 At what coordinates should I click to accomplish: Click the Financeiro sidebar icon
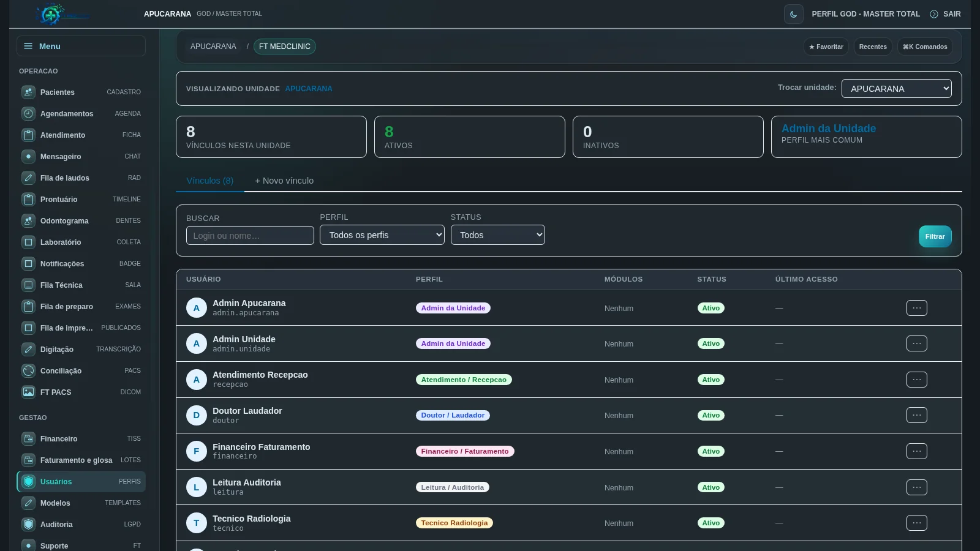click(x=28, y=439)
